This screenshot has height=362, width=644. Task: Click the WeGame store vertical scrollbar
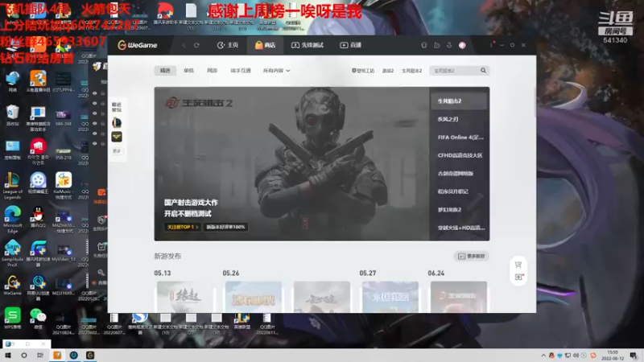tap(535, 103)
